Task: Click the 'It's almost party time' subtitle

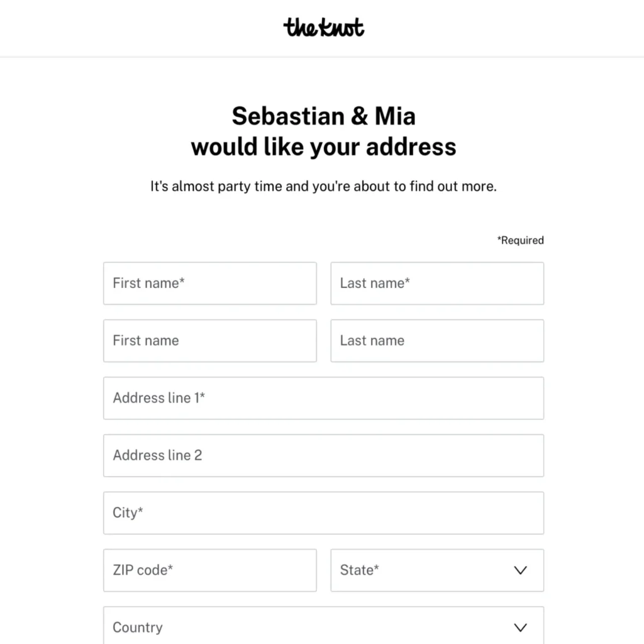Action: (x=324, y=186)
